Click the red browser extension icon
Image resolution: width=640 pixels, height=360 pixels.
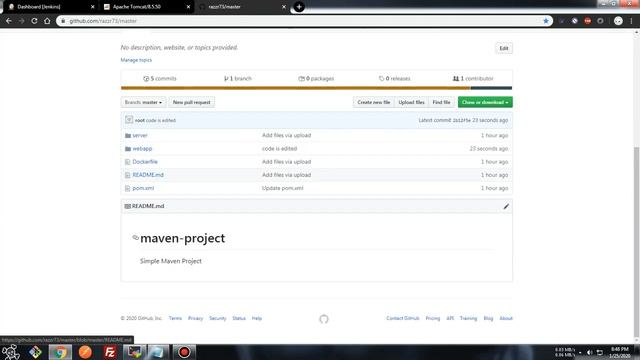tap(587, 21)
